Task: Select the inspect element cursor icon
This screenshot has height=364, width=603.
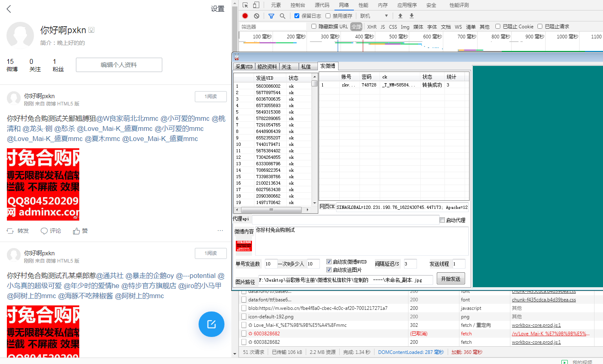Action: click(x=245, y=5)
